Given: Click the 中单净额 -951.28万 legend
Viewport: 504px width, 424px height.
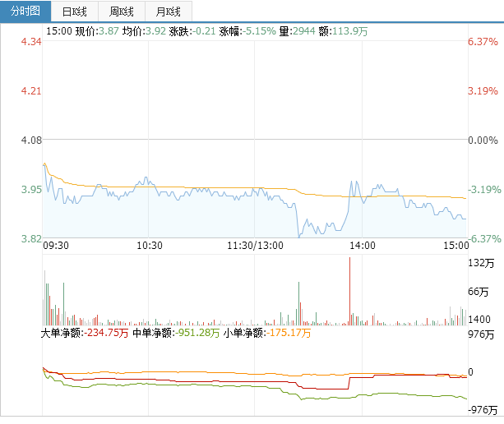Looking at the screenshot, I should pos(176,333).
